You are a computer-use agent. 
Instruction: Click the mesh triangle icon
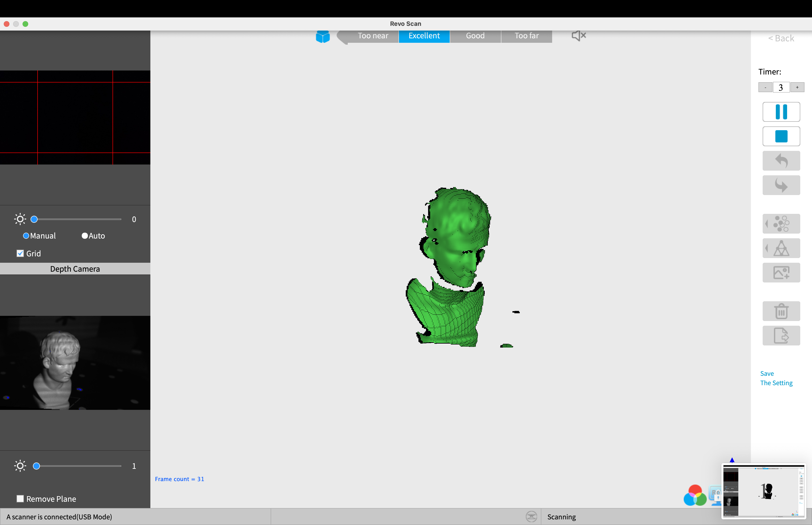pyautogui.click(x=781, y=248)
